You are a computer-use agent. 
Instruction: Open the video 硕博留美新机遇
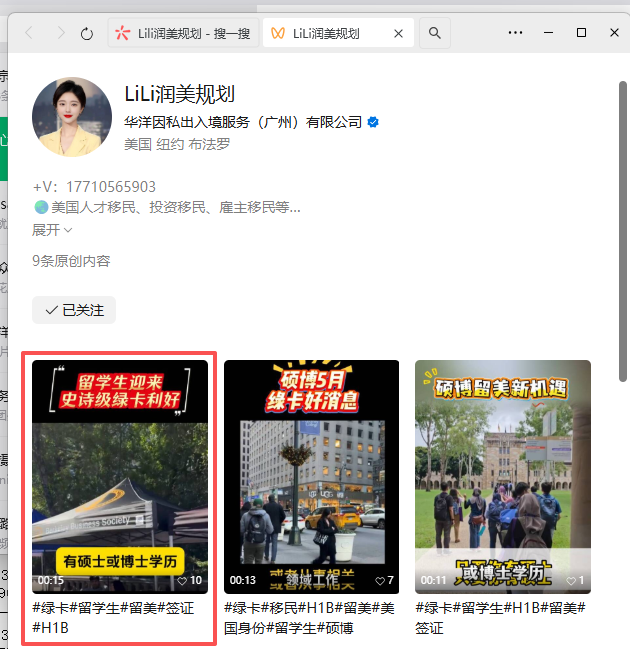pos(503,477)
